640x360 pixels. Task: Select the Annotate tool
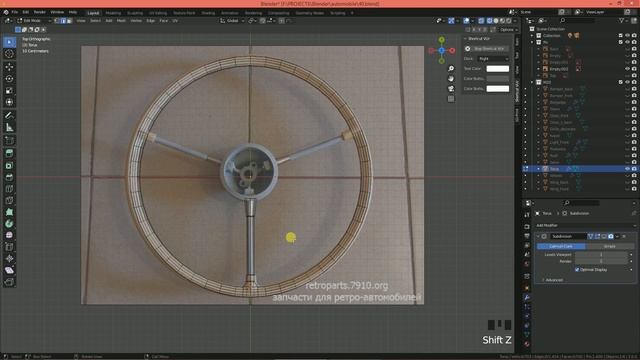point(9,116)
